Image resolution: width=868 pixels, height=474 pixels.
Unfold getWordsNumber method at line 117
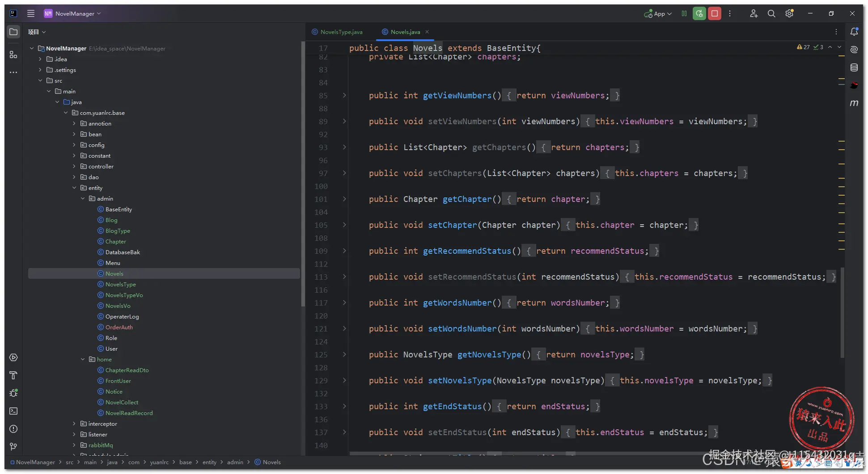pos(344,302)
